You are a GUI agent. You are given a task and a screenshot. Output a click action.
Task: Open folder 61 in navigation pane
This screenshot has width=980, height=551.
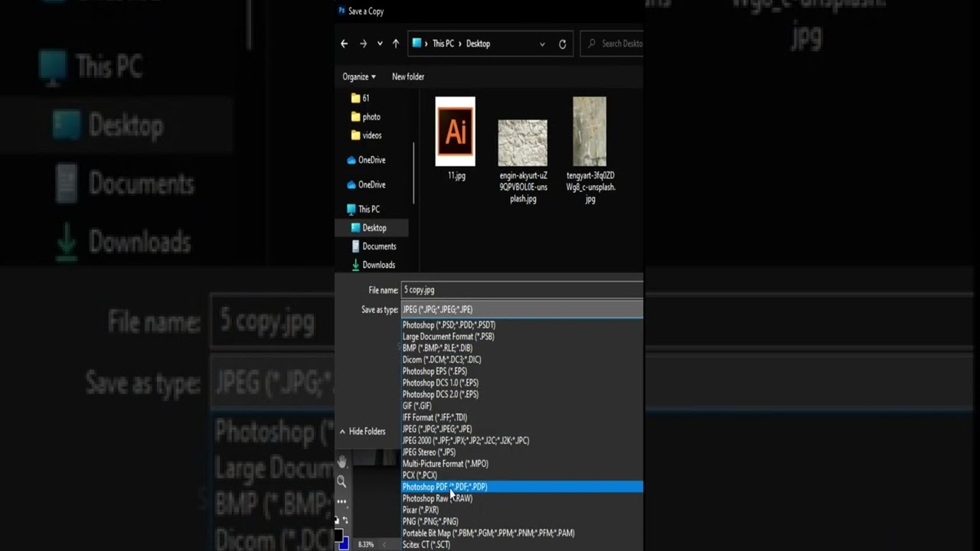coord(361,98)
